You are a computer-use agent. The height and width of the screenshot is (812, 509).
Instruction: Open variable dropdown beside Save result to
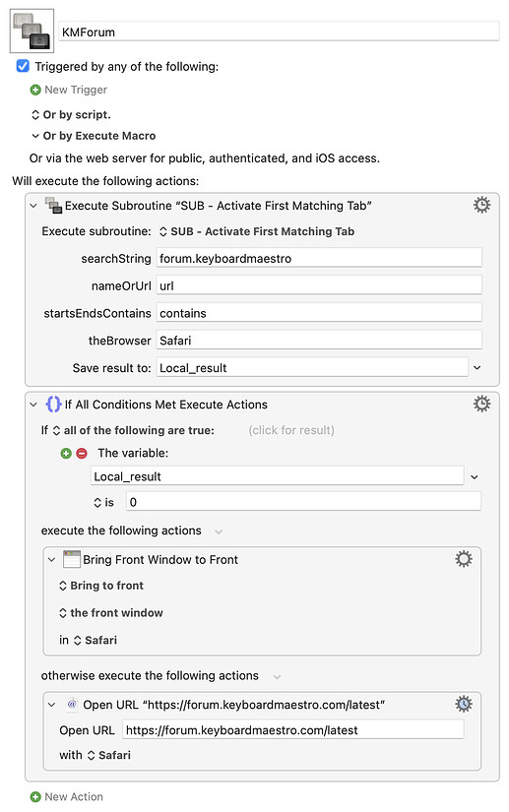[477, 368]
